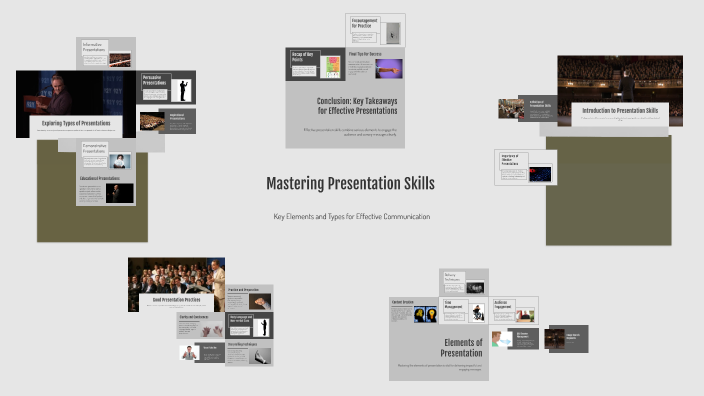Open the 'Demonstrative Presentations' subtopic

106,155
